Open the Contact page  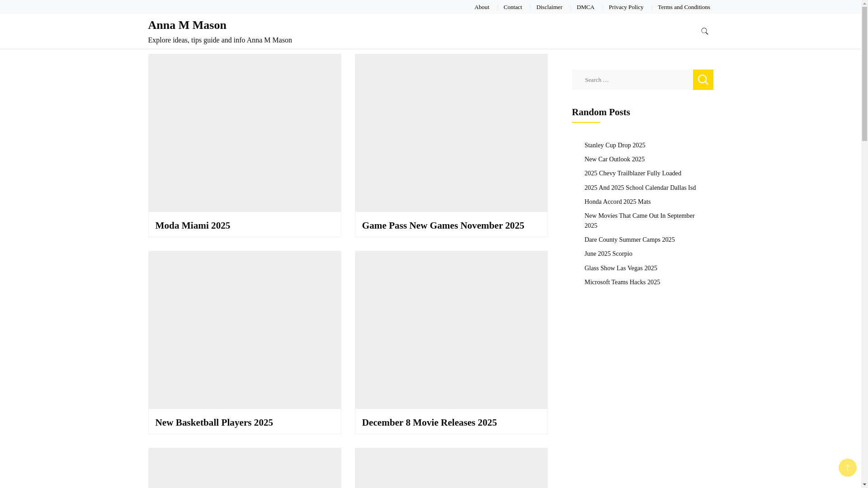(x=513, y=7)
